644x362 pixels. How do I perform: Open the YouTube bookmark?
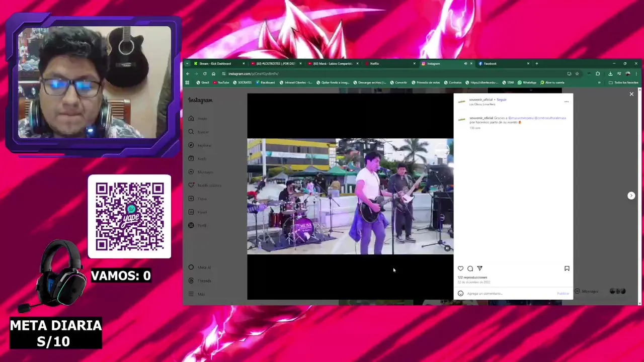pyautogui.click(x=221, y=82)
